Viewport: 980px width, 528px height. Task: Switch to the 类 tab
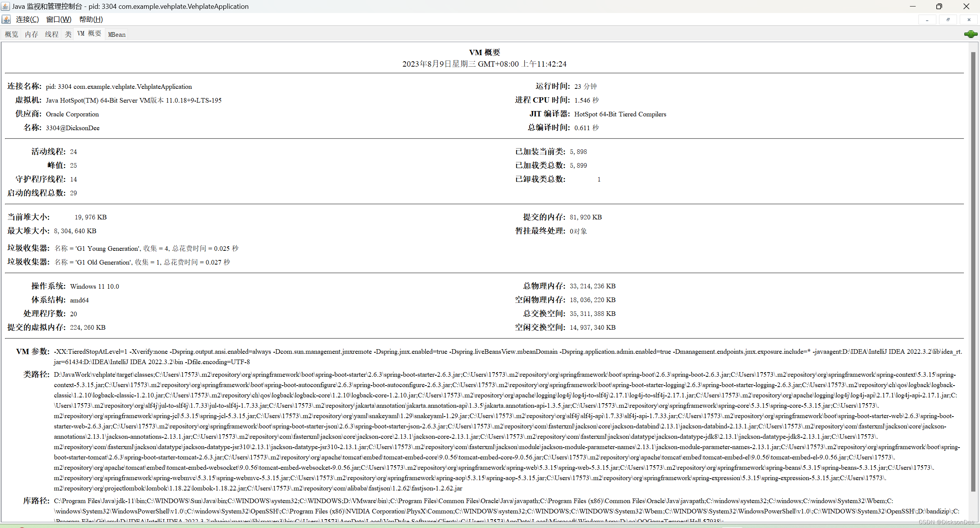point(68,34)
